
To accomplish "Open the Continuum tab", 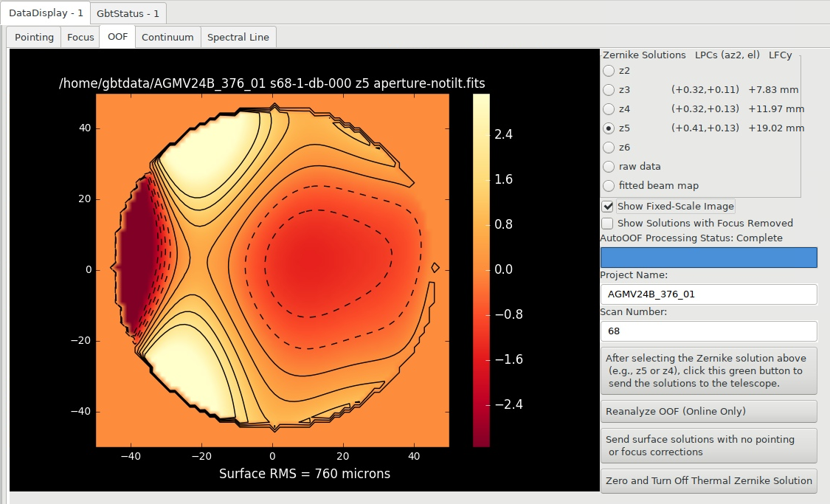I will click(x=167, y=37).
